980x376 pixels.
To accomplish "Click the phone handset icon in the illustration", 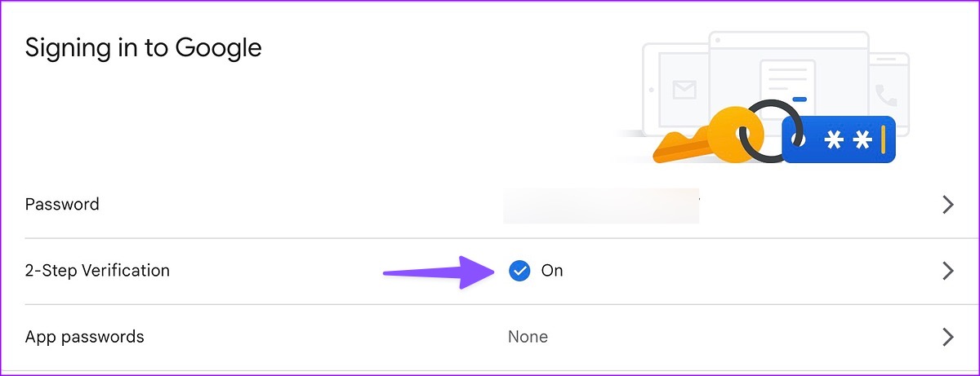I will tap(886, 96).
